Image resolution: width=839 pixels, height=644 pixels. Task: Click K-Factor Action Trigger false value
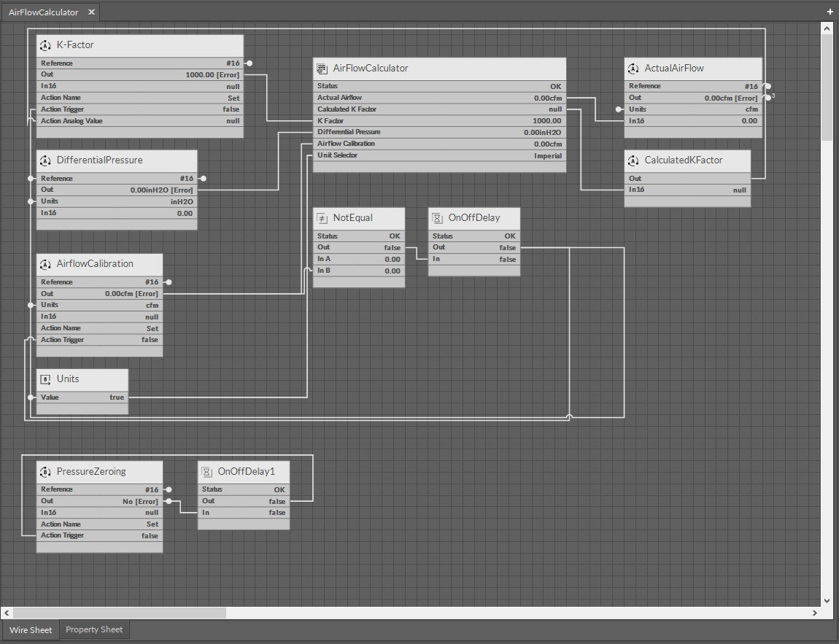coord(231,109)
